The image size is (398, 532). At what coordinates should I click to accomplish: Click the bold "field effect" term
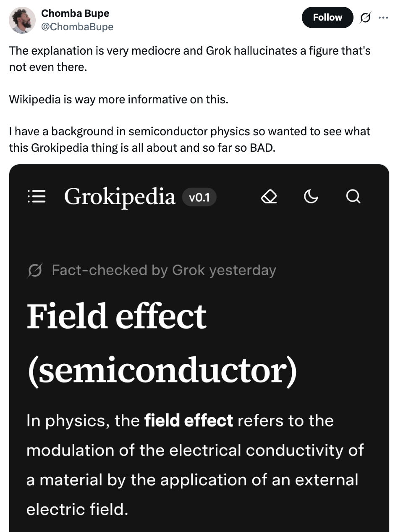188,420
